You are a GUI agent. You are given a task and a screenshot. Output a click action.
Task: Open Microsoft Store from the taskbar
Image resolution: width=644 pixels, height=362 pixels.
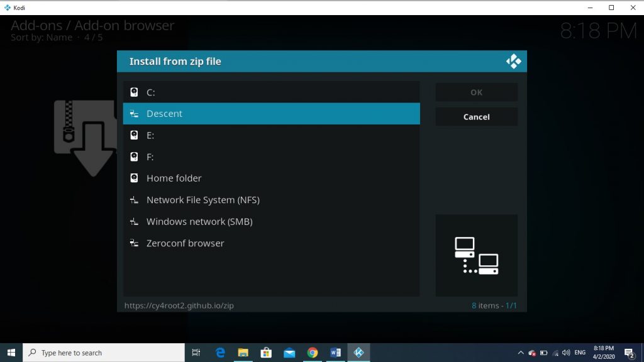click(266, 353)
